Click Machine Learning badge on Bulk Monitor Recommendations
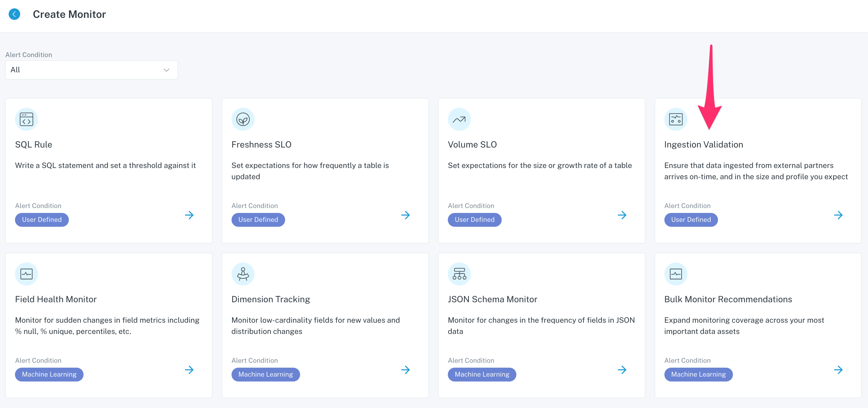This screenshot has width=868, height=408. point(698,375)
